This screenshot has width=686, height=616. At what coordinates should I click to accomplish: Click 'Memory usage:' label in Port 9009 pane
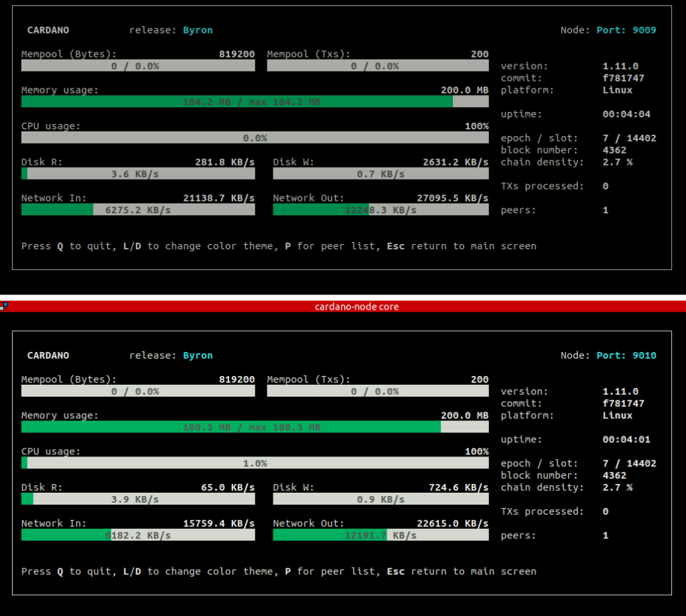pyautogui.click(x=60, y=90)
